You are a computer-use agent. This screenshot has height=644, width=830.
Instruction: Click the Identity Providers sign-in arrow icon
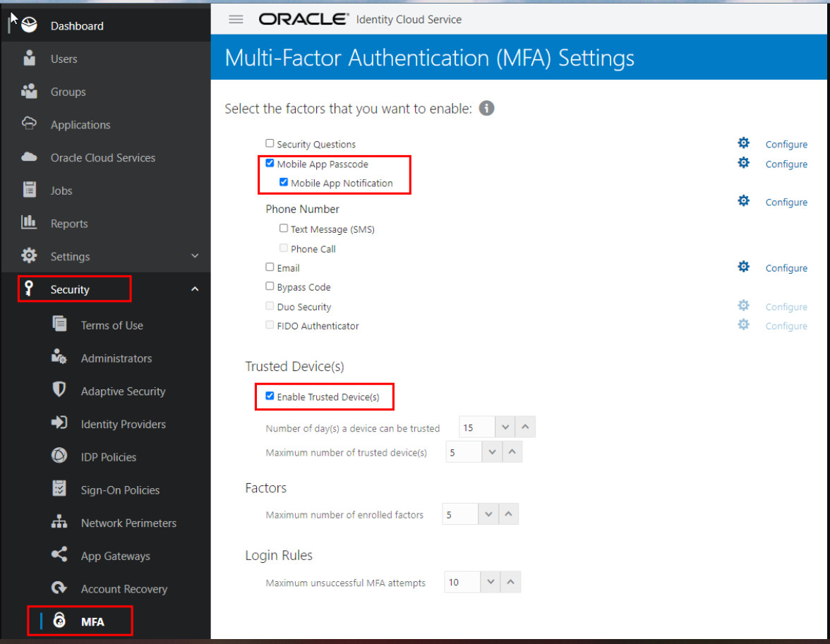click(x=59, y=423)
